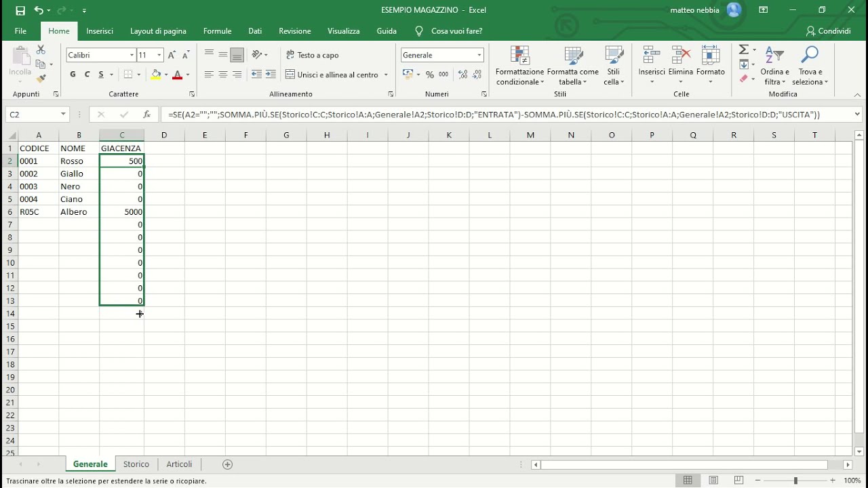Open the Storico sheet tab
The width and height of the screenshot is (868, 488).
point(136,464)
